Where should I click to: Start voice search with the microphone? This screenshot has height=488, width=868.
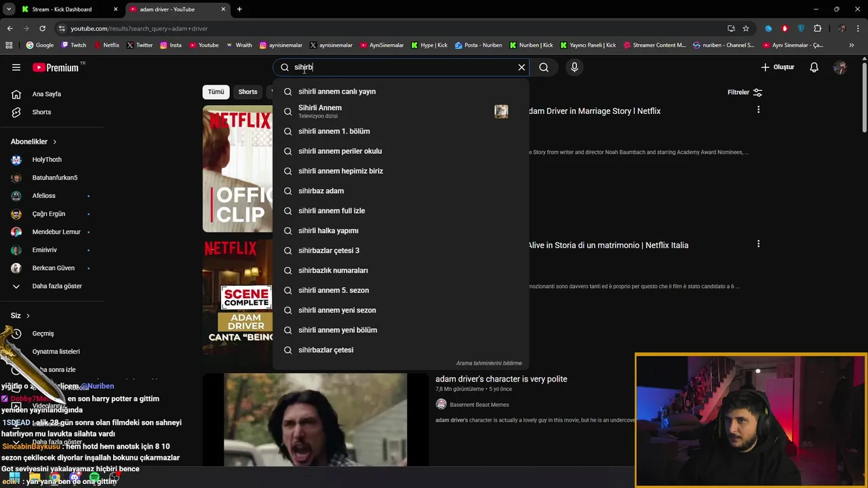click(574, 67)
